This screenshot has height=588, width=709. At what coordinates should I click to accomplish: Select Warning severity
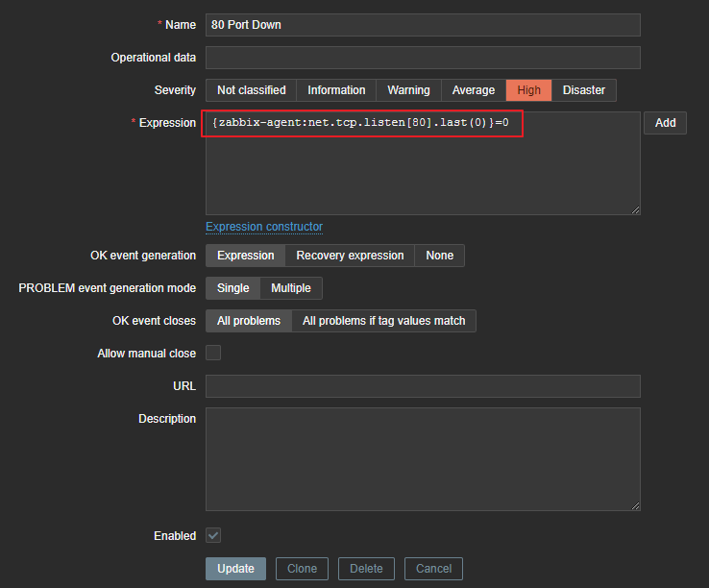(408, 90)
